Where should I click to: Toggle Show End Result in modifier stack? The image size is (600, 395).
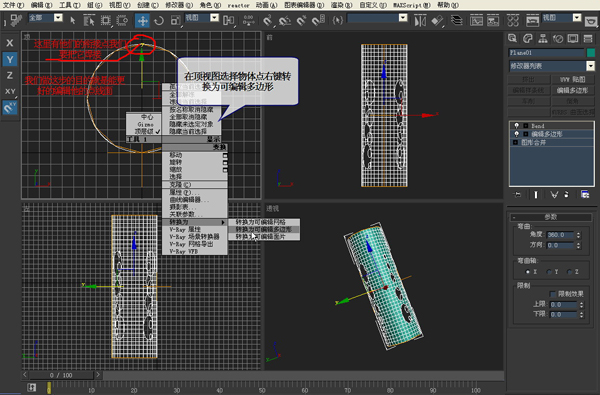(x=536, y=194)
